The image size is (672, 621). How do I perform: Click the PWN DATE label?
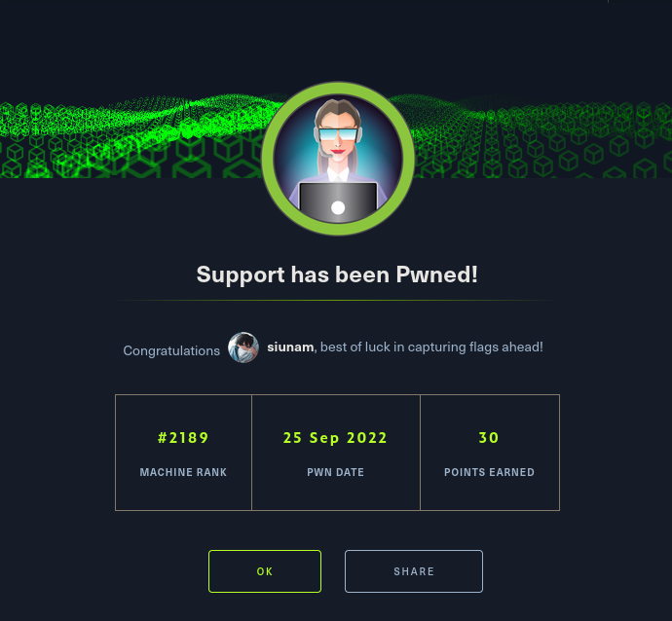tap(335, 472)
